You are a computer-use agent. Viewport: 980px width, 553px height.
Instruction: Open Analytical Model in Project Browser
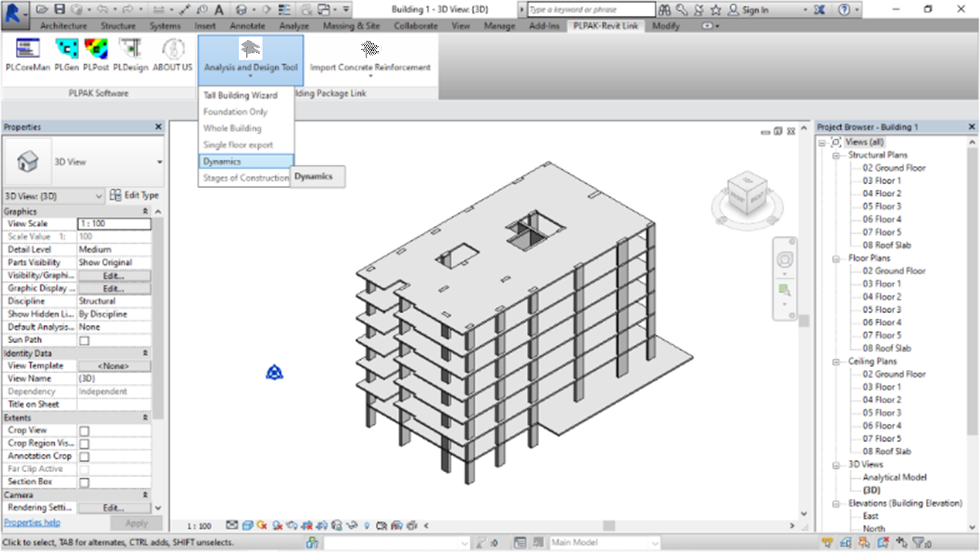pyautogui.click(x=894, y=478)
